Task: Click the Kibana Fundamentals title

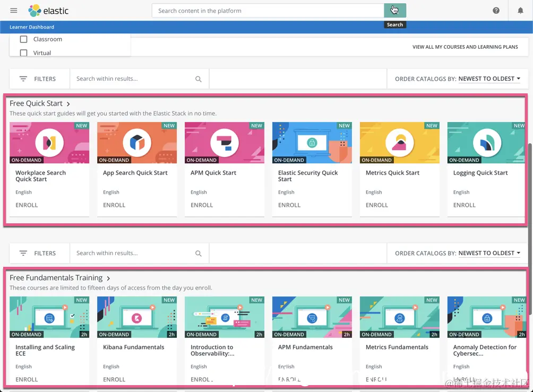Action: [134, 347]
